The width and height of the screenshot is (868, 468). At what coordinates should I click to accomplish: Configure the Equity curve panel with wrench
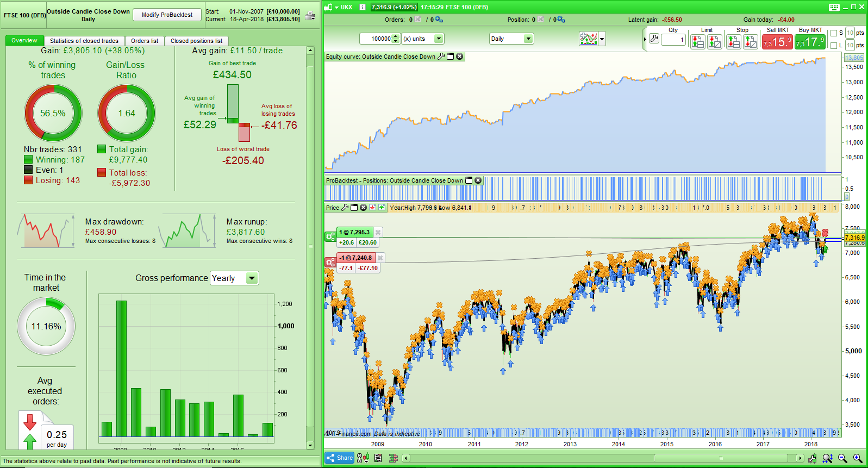pyautogui.click(x=441, y=57)
